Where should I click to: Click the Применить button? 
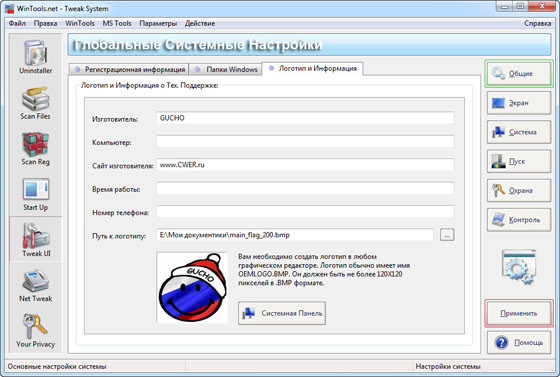pyautogui.click(x=519, y=313)
